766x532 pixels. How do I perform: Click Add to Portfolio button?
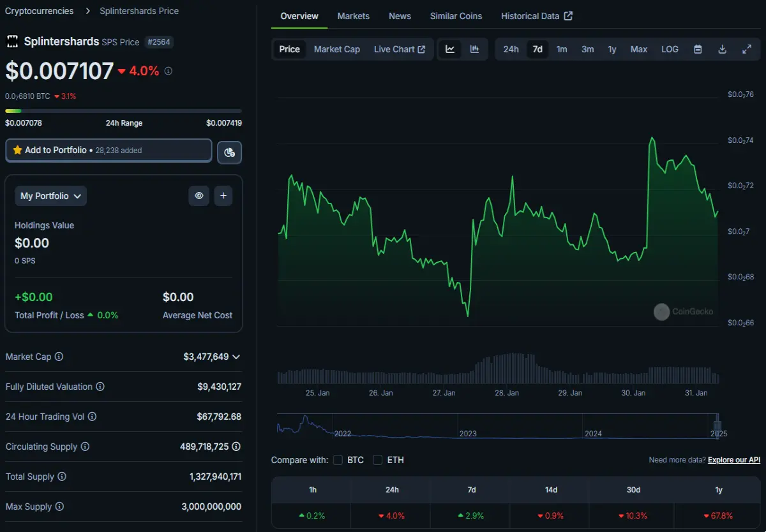pyautogui.click(x=109, y=151)
